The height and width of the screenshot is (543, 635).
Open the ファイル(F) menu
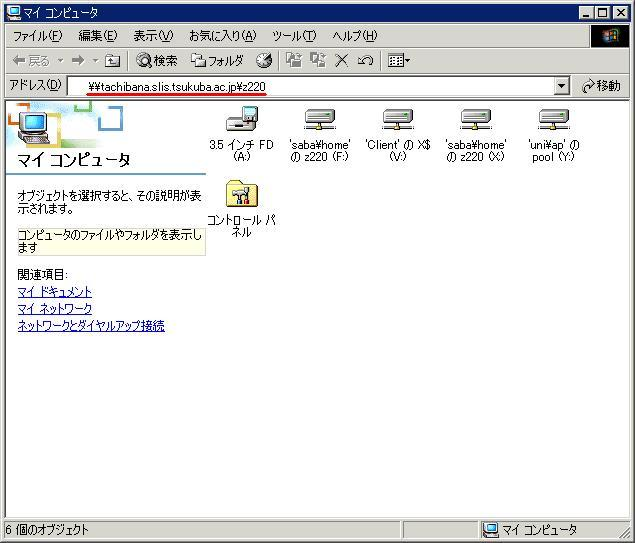pos(38,36)
